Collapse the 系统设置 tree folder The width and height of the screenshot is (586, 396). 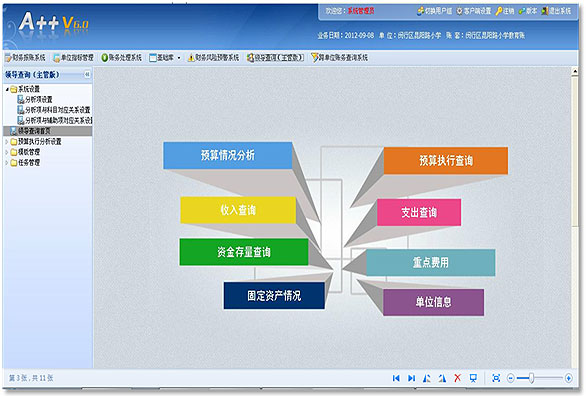pyautogui.click(x=7, y=89)
